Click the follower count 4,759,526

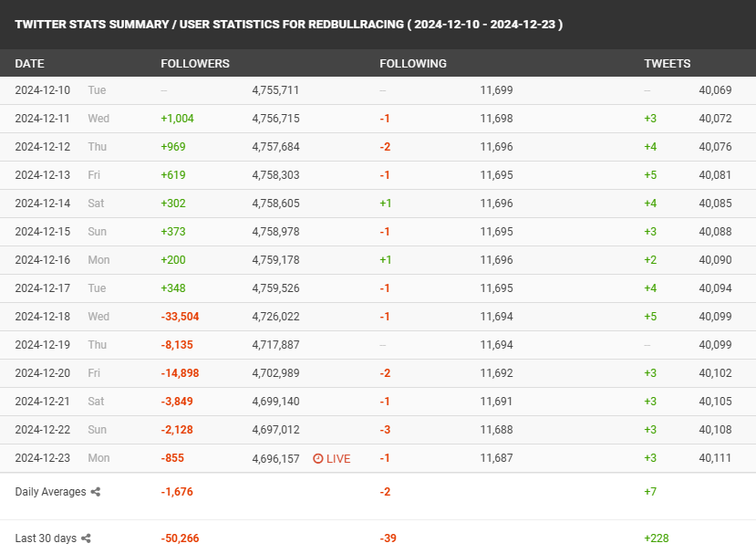coord(275,288)
